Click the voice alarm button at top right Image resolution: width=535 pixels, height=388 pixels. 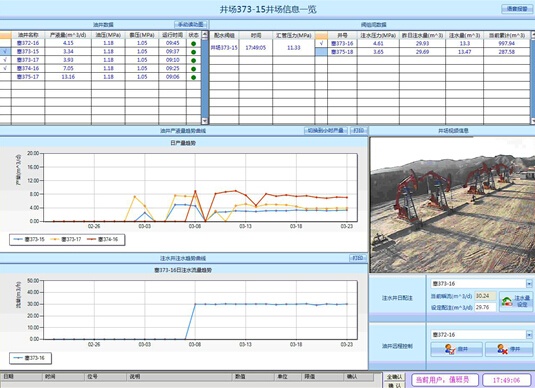pyautogui.click(x=517, y=9)
